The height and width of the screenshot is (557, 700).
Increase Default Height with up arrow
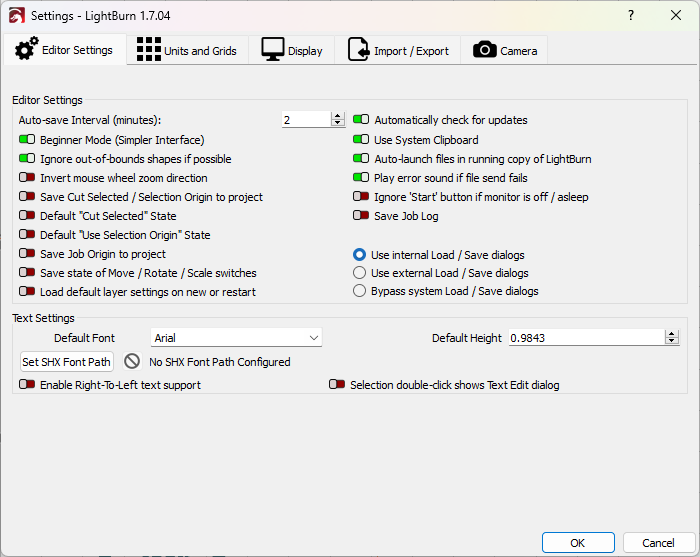671,334
